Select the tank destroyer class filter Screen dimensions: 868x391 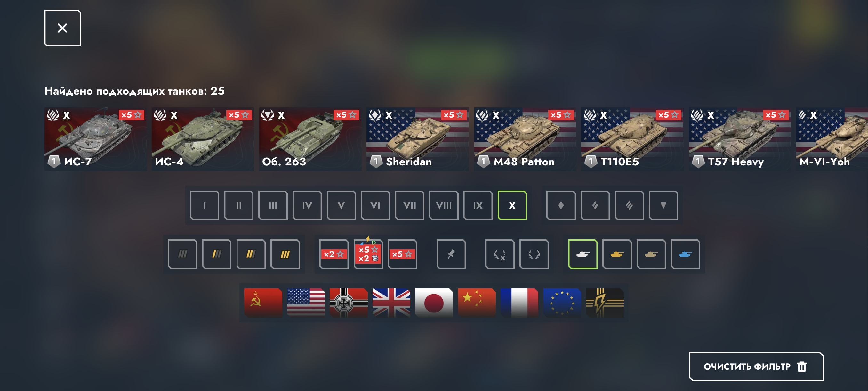click(x=663, y=205)
